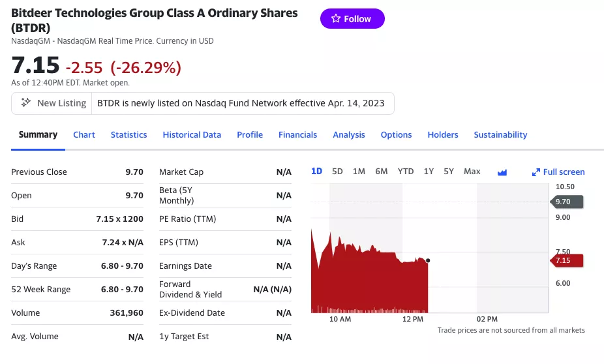Switch to the Statistics tab
The height and width of the screenshot is (364, 604).
[128, 135]
